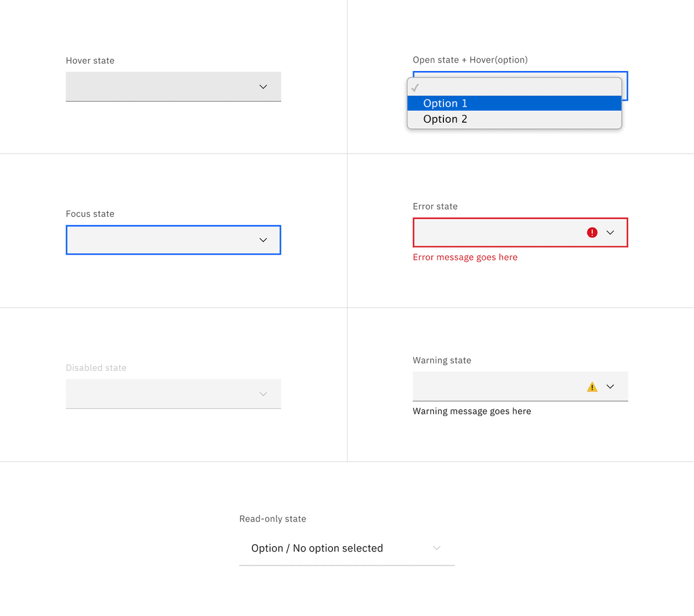Click the warning message text
694x616 pixels.
pos(472,411)
